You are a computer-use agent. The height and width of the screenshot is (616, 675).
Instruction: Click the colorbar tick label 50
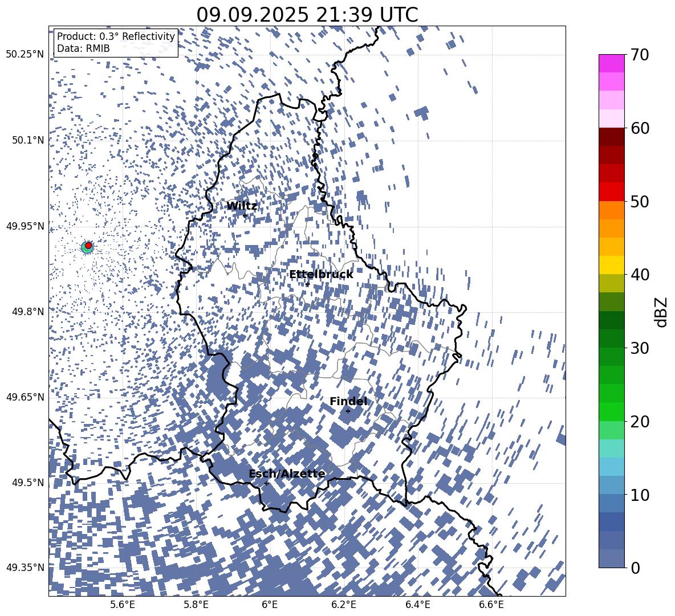(x=640, y=201)
